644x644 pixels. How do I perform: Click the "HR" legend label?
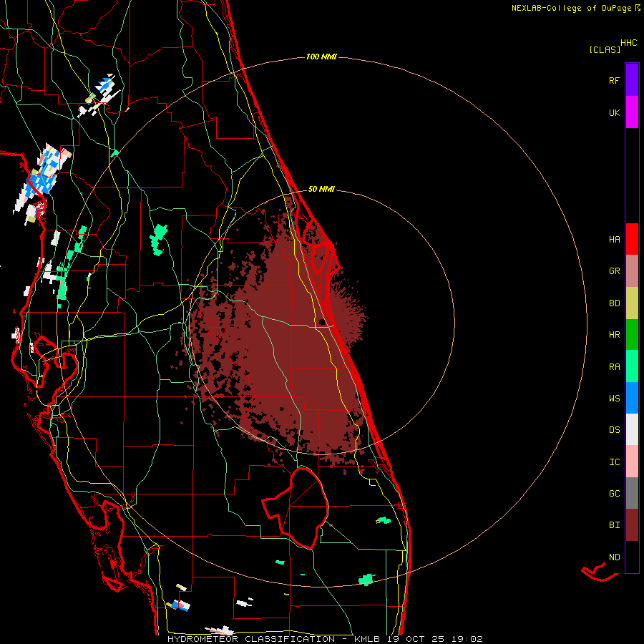614,335
